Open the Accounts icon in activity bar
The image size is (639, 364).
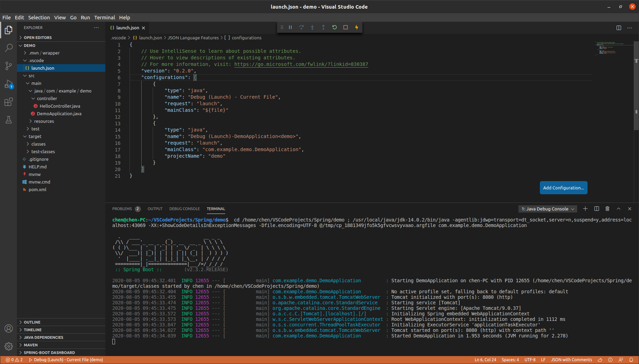9,328
